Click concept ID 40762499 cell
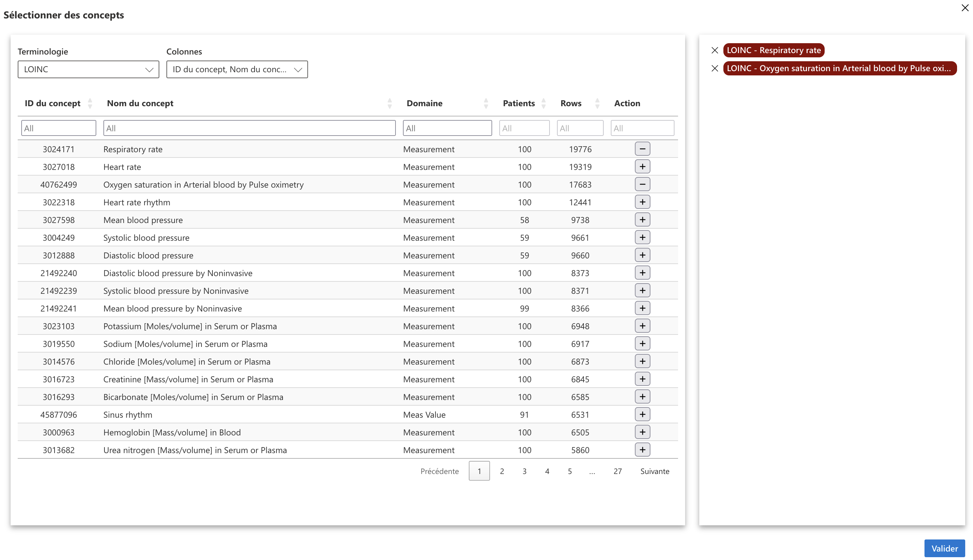973x560 pixels. (x=58, y=185)
